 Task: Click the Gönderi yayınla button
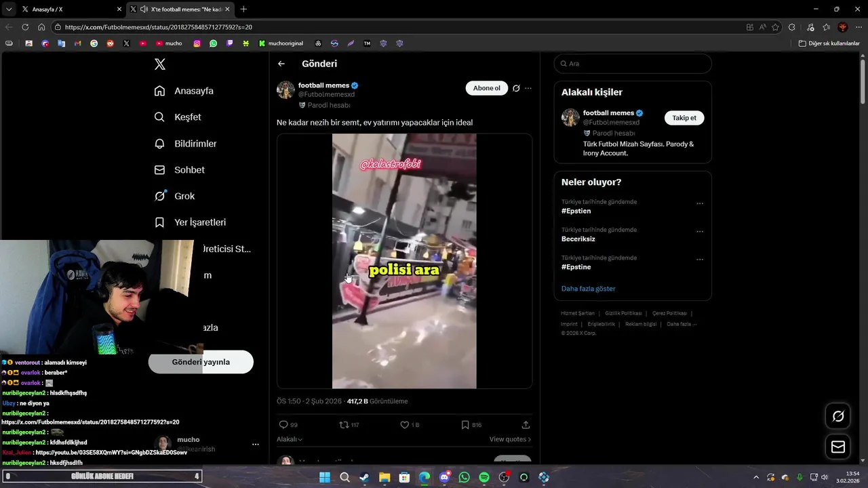201,362
